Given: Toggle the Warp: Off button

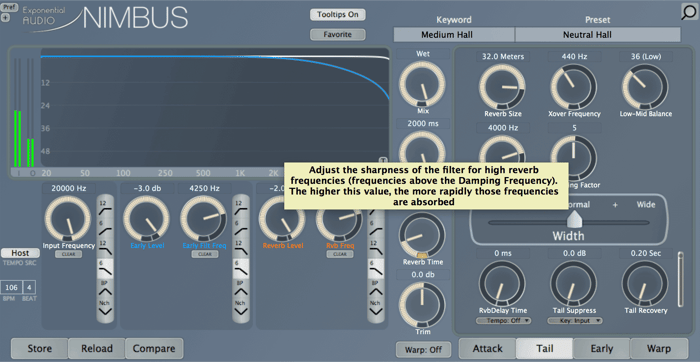Looking at the screenshot, I should (423, 350).
